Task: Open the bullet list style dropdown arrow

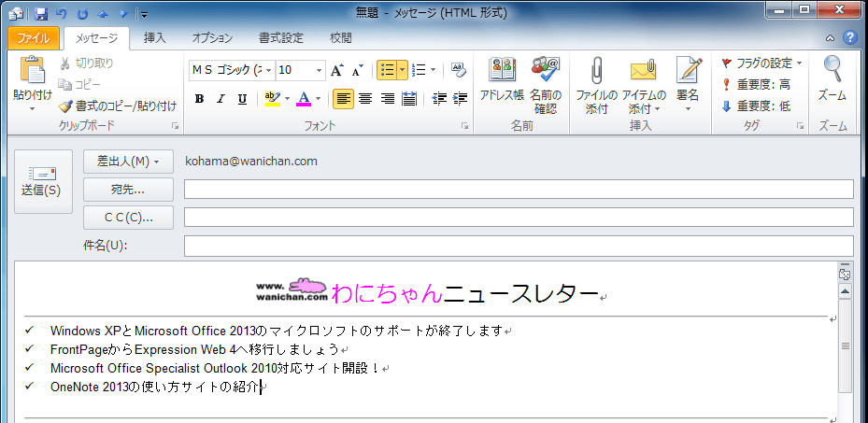Action: point(403,70)
